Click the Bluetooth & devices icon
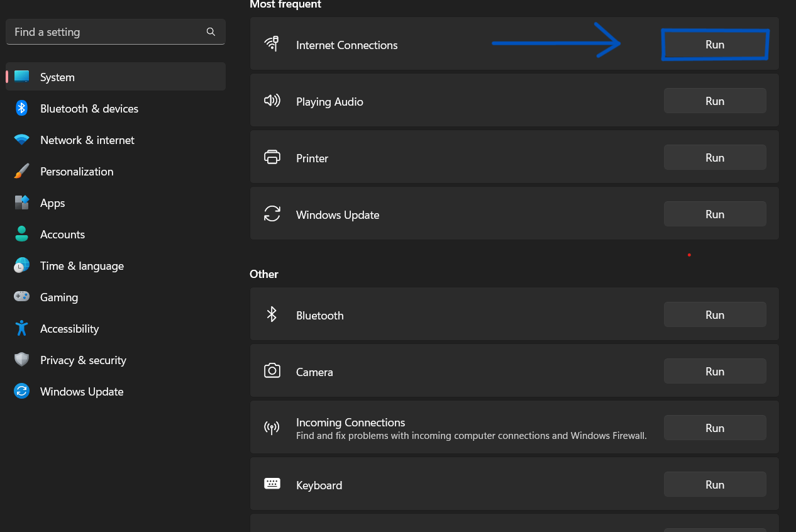796x532 pixels. 22,108
